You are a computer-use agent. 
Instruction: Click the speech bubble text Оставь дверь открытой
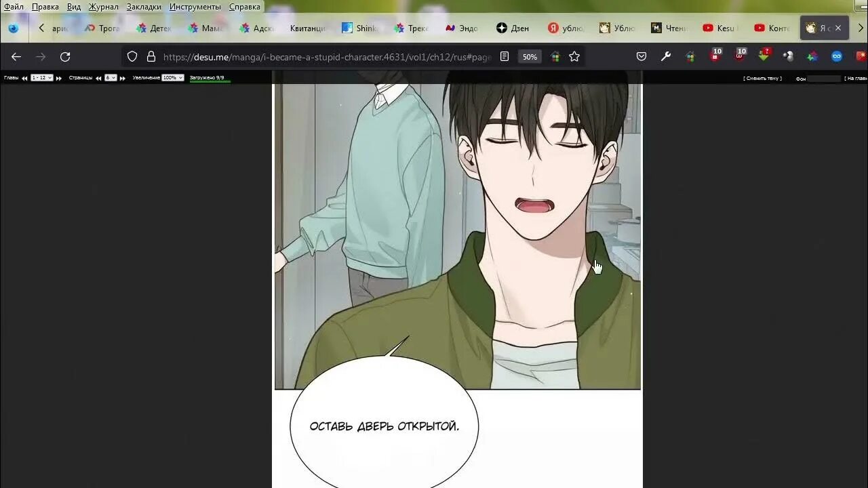point(384,426)
